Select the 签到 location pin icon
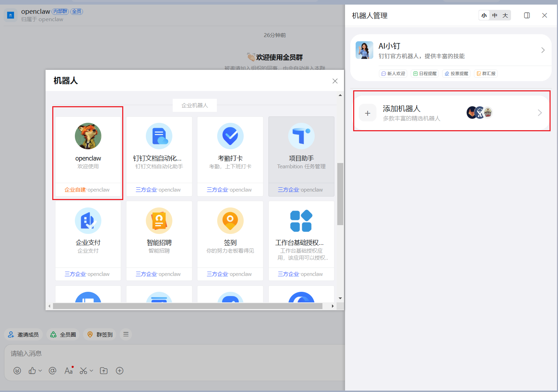Screen dimensions: 558x392 [x=230, y=221]
